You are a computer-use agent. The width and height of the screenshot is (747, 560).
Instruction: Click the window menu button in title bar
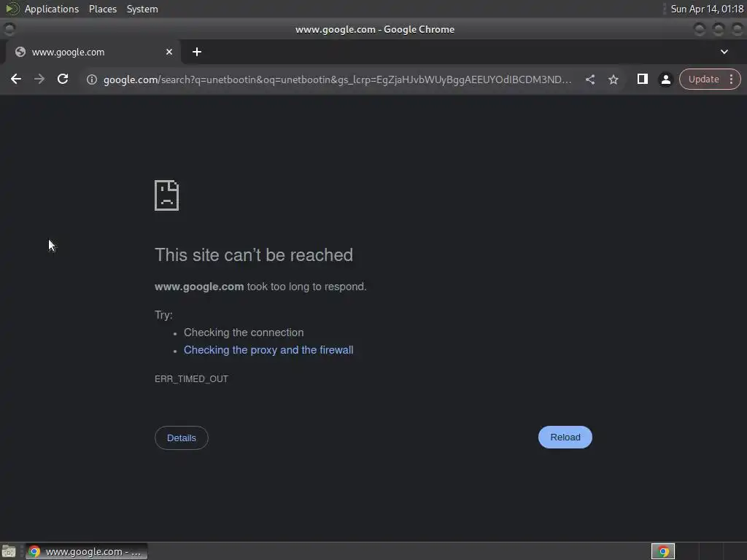[x=9, y=29]
